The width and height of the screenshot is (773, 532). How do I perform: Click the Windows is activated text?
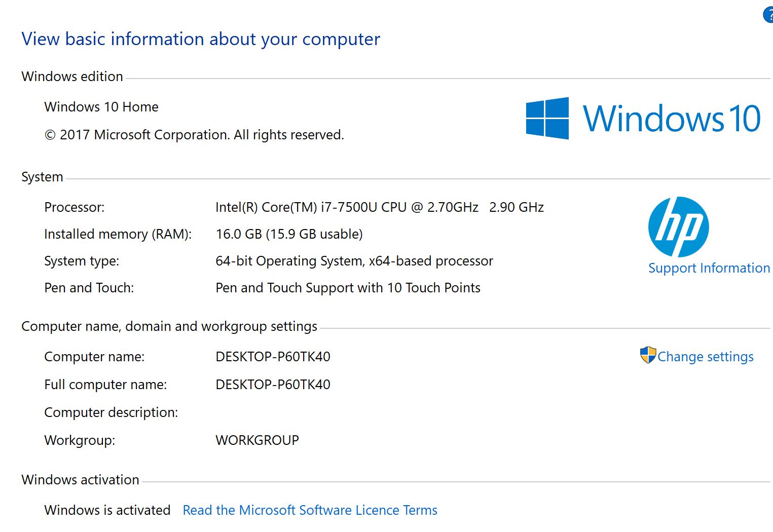click(107, 510)
